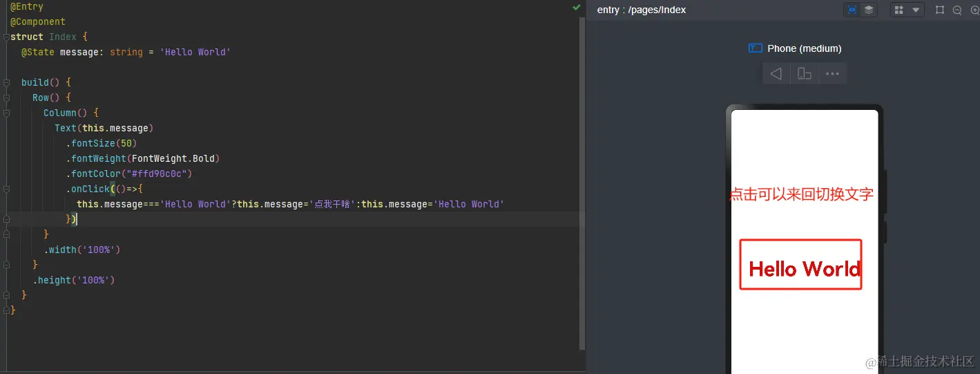Image resolution: width=980 pixels, height=374 pixels.
Task: Click the .fontSize(50) line
Action: coord(102,143)
